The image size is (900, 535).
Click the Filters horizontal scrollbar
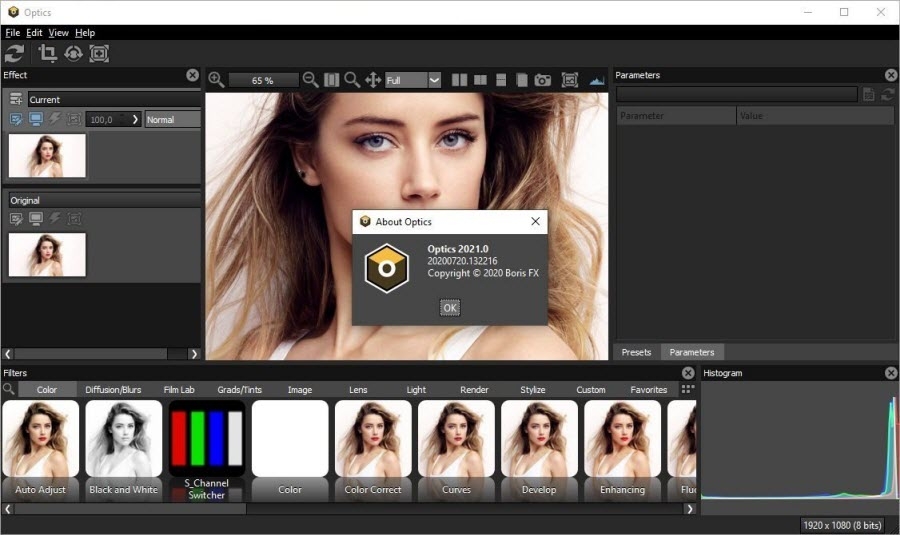point(130,509)
